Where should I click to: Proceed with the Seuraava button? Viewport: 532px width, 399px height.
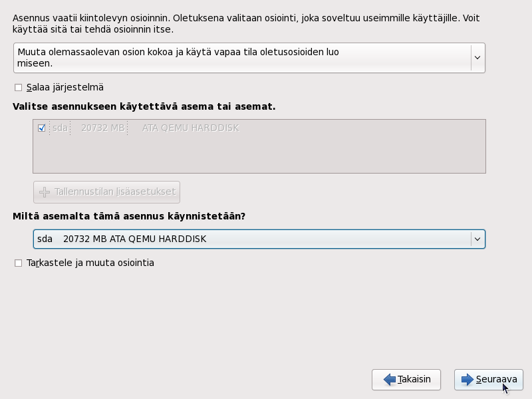pyautogui.click(x=489, y=380)
